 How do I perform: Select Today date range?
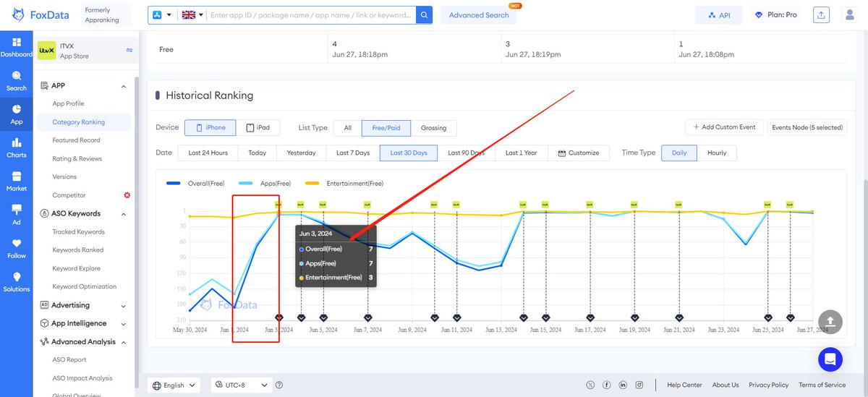(258, 153)
